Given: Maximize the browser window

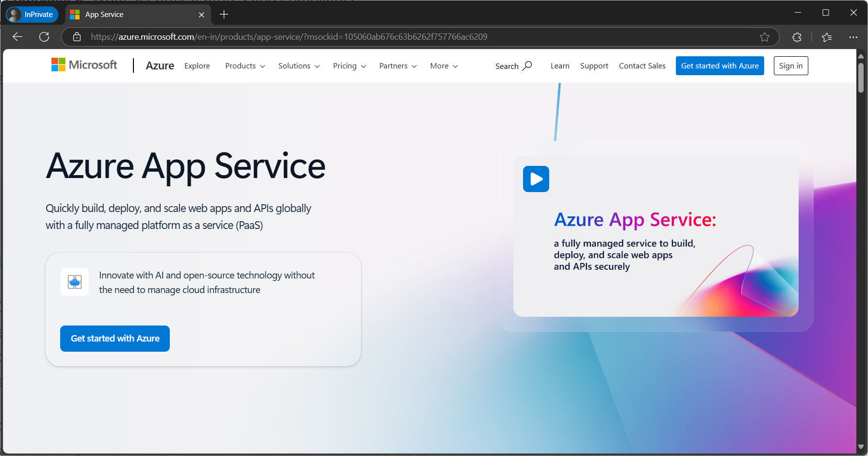Looking at the screenshot, I should [x=826, y=13].
